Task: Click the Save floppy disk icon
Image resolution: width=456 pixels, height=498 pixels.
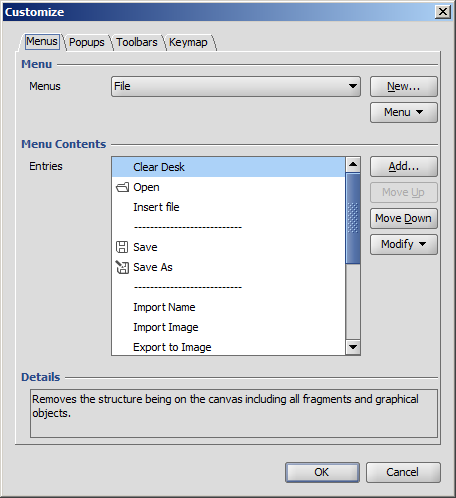Action: [122, 247]
